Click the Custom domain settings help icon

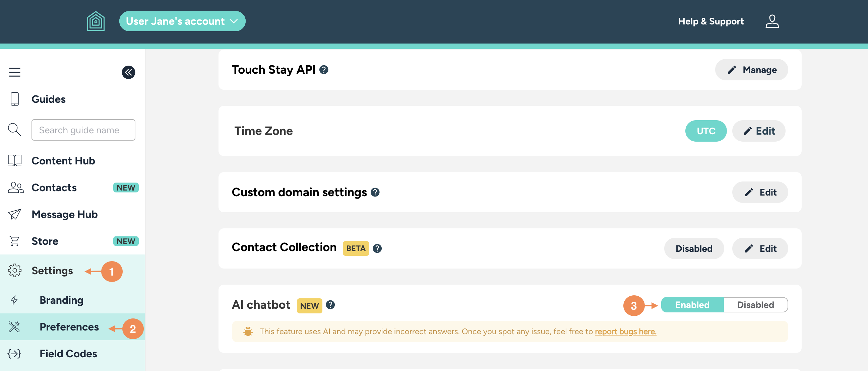point(375,192)
